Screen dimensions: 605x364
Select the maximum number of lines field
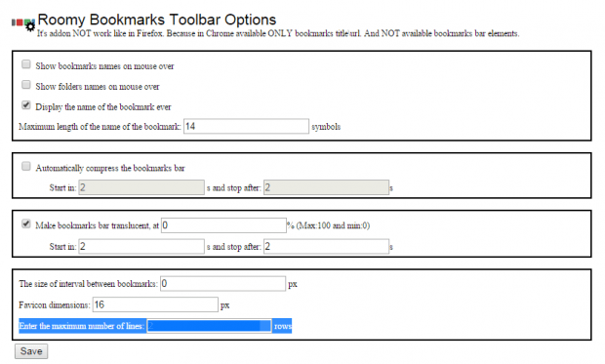[x=209, y=326]
